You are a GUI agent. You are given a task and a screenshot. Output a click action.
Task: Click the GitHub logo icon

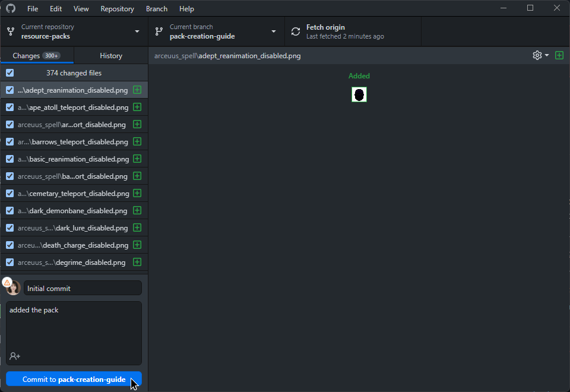tap(11, 8)
